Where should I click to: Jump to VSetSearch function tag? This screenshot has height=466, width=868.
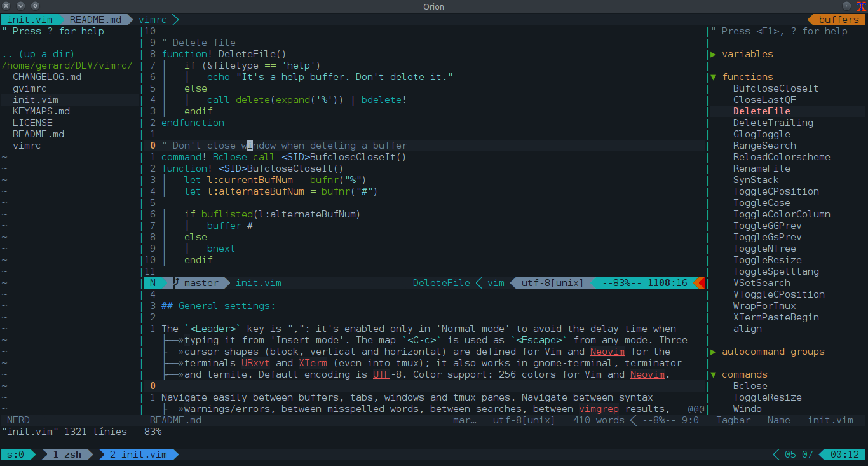[762, 283]
